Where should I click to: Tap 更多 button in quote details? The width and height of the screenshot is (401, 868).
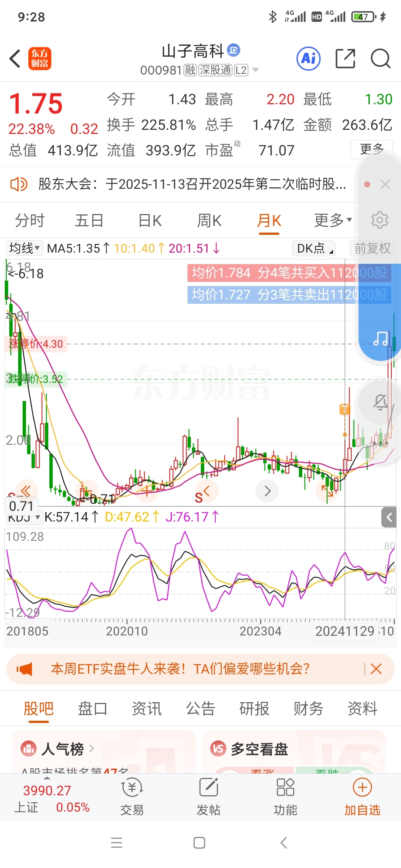(x=372, y=149)
